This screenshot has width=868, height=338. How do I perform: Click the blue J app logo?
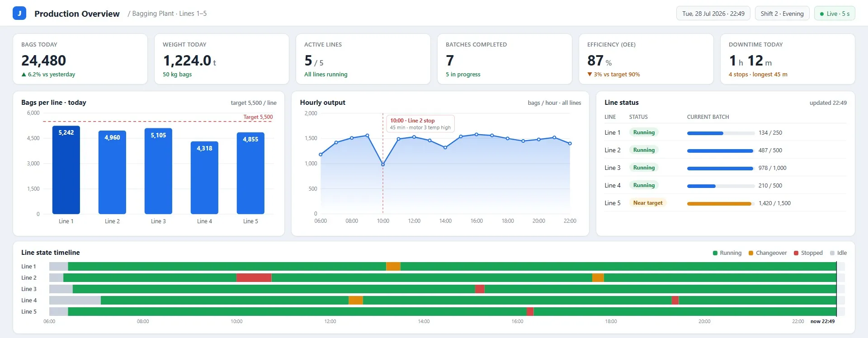pos(19,14)
